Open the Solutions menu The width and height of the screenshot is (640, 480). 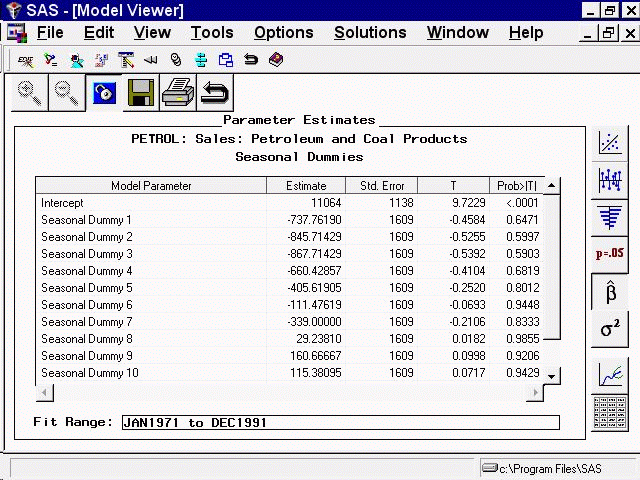click(x=370, y=33)
